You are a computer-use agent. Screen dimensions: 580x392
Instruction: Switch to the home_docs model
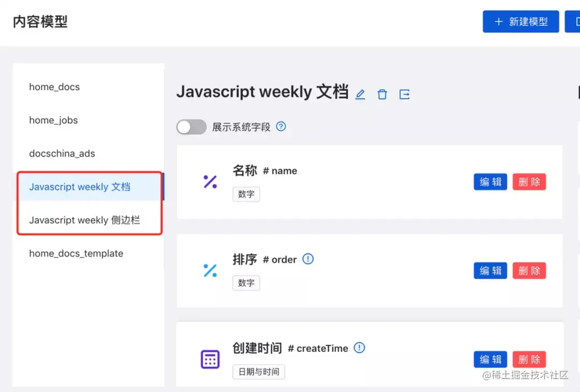[x=54, y=87]
